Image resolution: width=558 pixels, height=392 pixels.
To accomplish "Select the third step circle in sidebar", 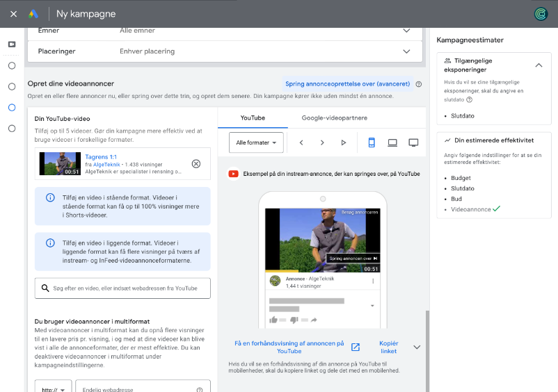I will [12, 107].
